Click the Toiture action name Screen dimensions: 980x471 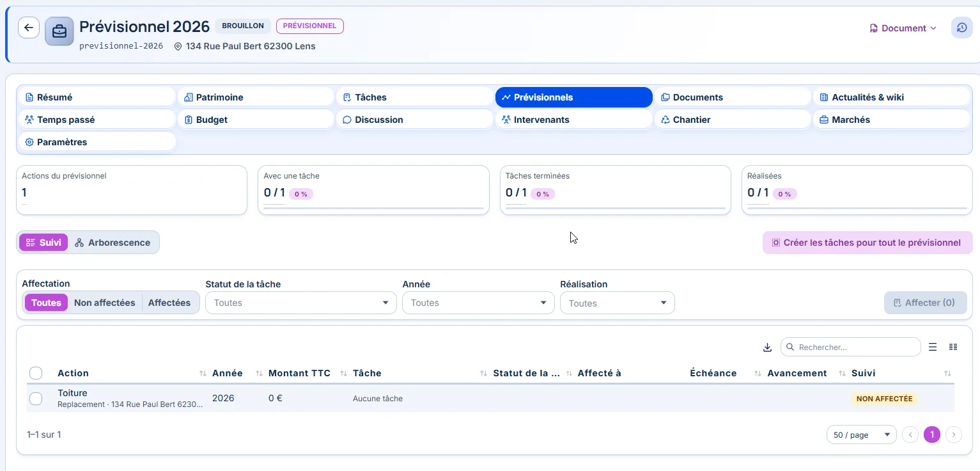(72, 393)
